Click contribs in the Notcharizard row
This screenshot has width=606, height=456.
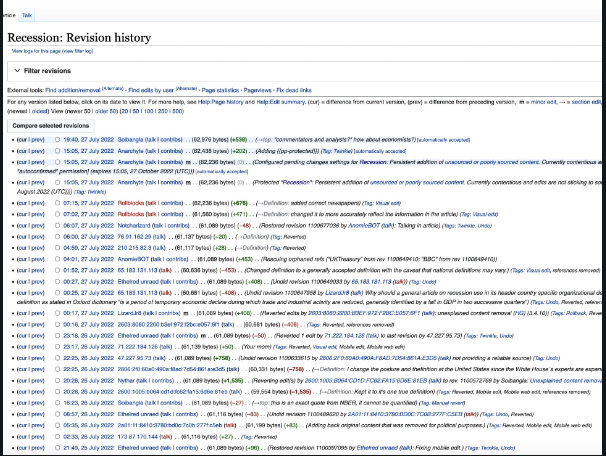177,225
